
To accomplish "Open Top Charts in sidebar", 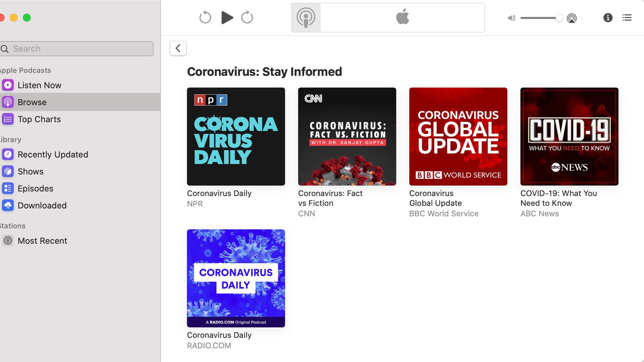I will (80, 119).
